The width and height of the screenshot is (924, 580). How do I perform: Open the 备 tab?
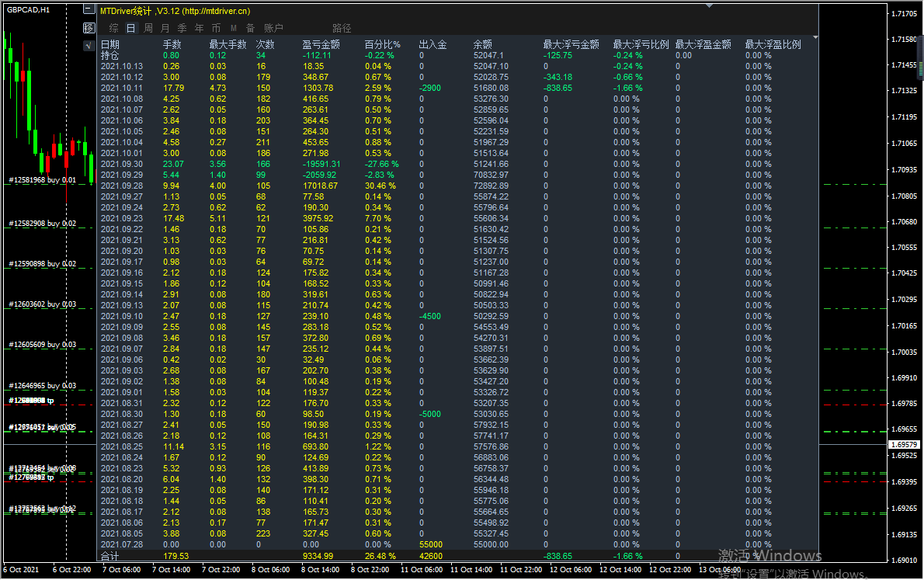[x=251, y=28]
